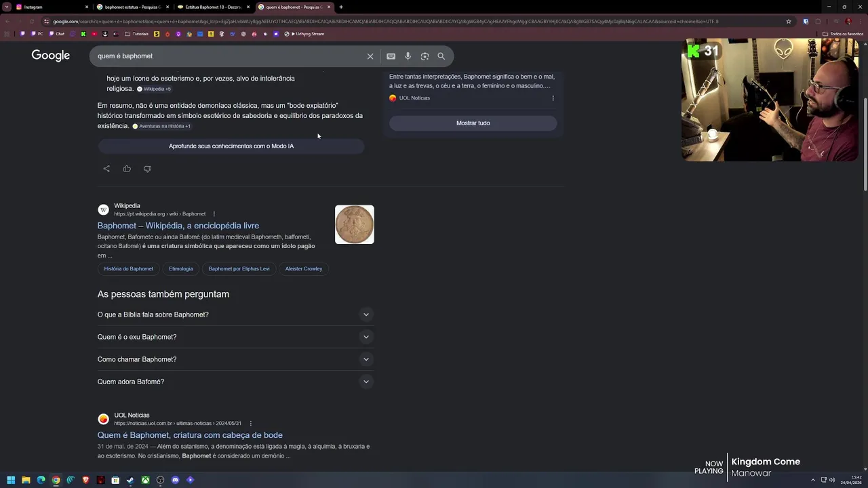The height and width of the screenshot is (488, 868).
Task: Open Chrome three-dot menu
Action: point(860,21)
